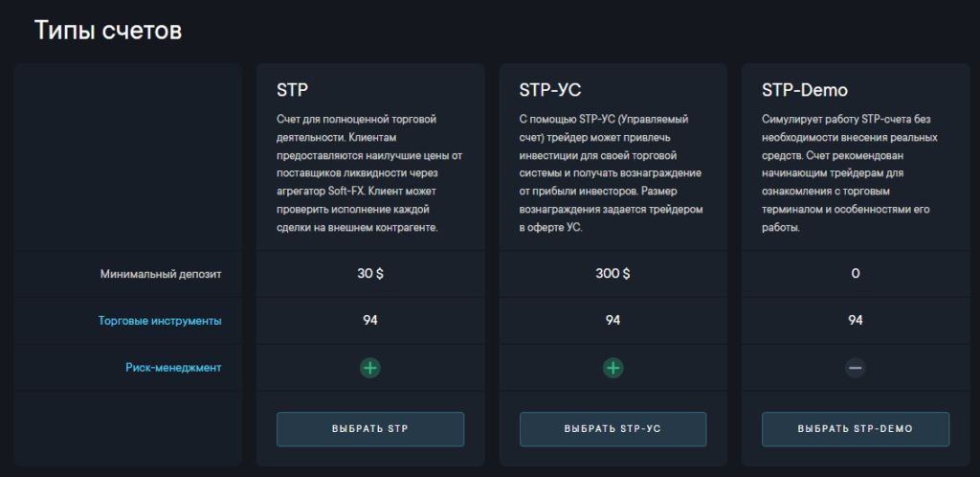980x477 pixels.
Task: Click the 94 instruments value under STP
Action: click(370, 320)
